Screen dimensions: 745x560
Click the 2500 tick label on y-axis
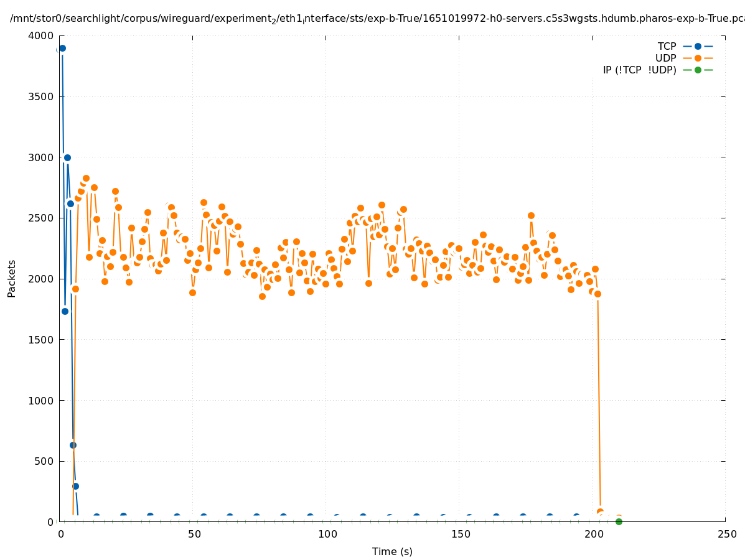coord(42,218)
